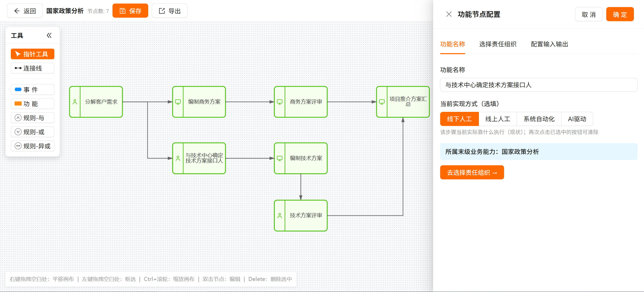
Task: Collapse the 工具 panel with the double chevron
Action: point(49,36)
